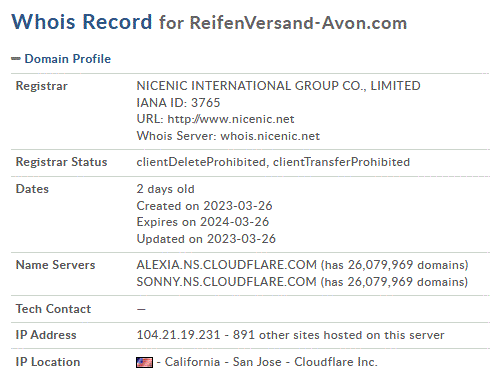
Task: Click the Updated on 2023-03-26 date
Action: (x=206, y=239)
